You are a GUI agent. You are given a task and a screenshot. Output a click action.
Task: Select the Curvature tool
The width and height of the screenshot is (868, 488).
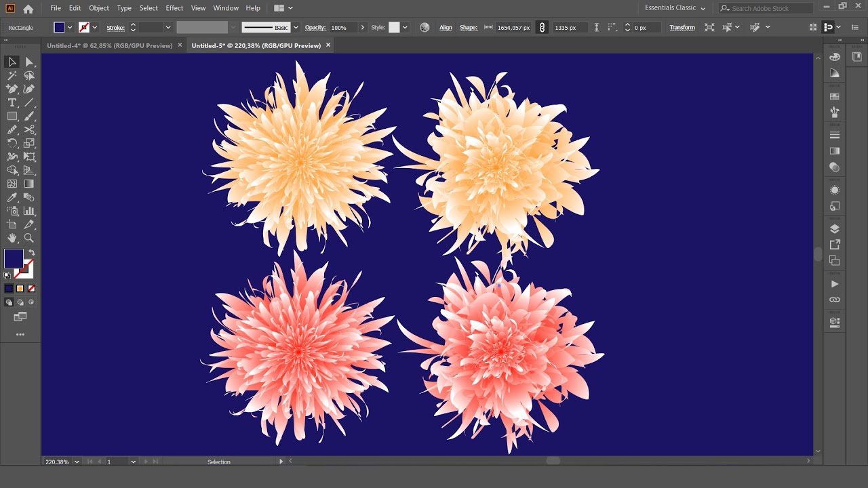click(29, 89)
